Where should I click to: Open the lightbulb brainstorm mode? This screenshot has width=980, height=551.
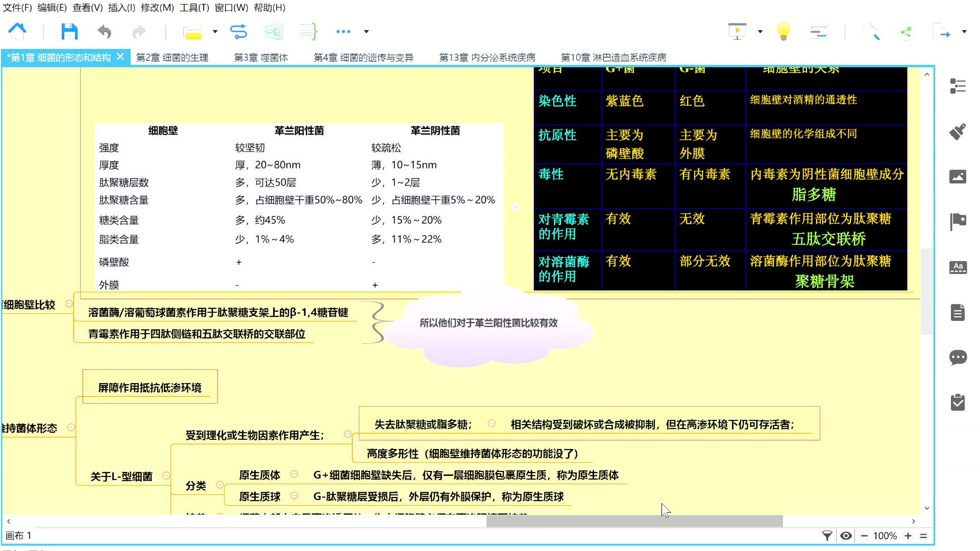783,32
